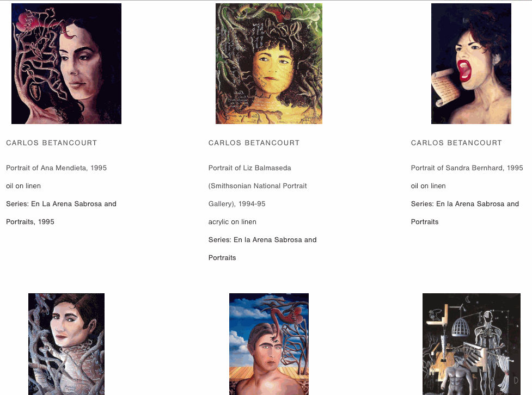Click the Series line under Liz Balmaseda
The image size is (532, 395).
point(262,249)
